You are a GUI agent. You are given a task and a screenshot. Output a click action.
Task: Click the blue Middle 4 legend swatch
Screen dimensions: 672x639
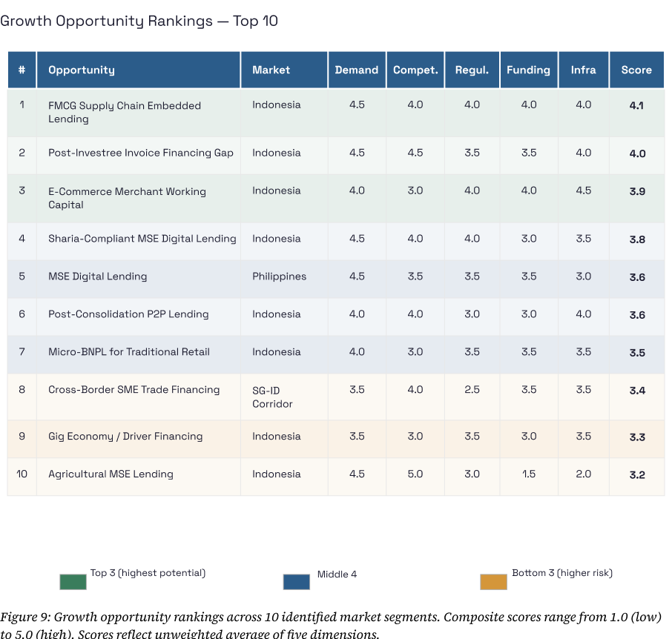296,581
